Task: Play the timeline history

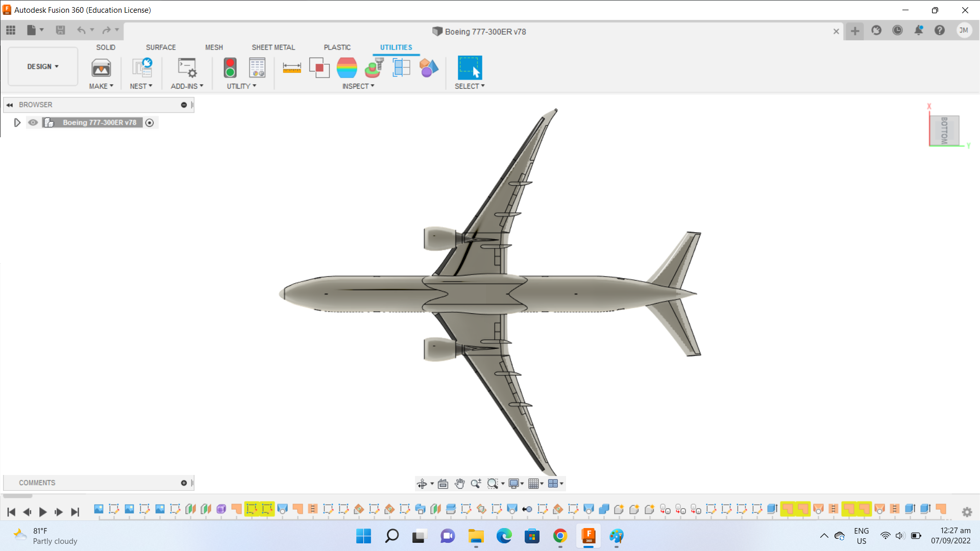Action: 43,512
